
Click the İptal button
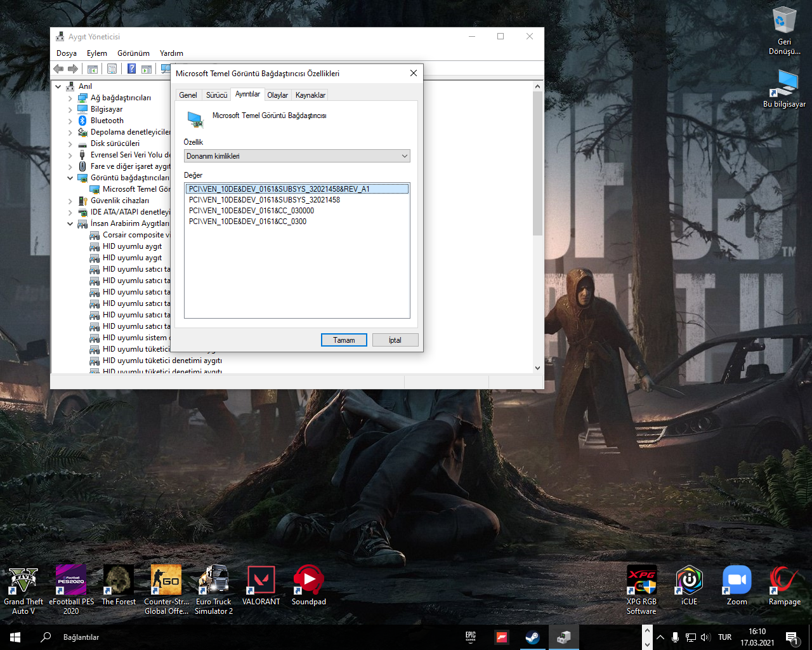click(x=395, y=340)
